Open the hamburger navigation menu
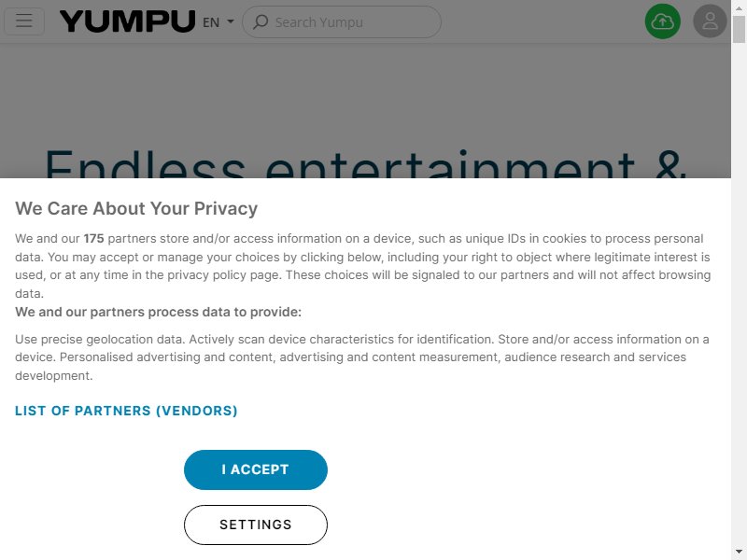The image size is (747, 560). click(x=24, y=21)
